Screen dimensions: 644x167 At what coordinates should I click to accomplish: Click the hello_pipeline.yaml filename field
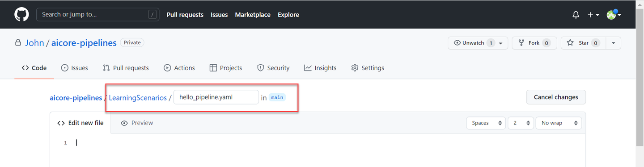tap(216, 97)
